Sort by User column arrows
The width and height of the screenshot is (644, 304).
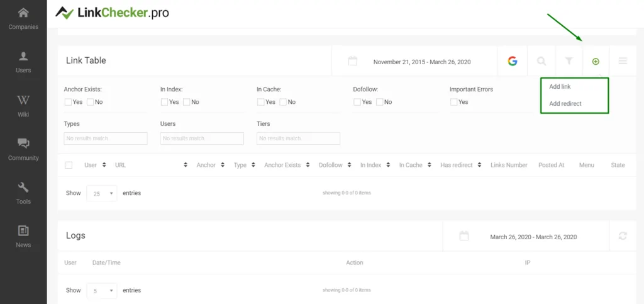point(104,165)
